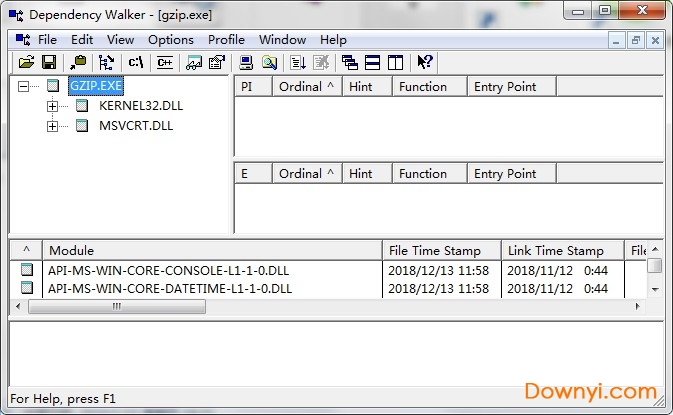Click the Save floppy disk icon
The width and height of the screenshot is (673, 415).
click(48, 62)
